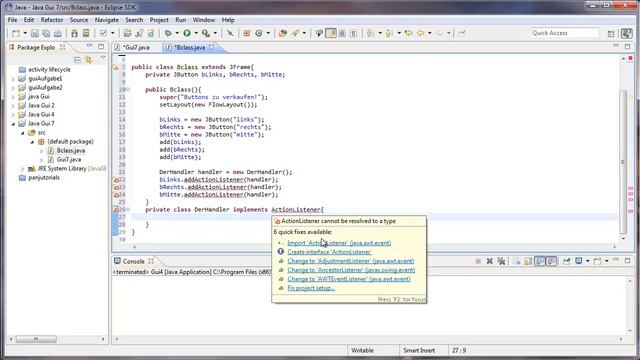Viewport: 640px width, 360px height.
Task: Toggle Link with Editor in Package Explorer
Action: pyautogui.click(x=89, y=60)
